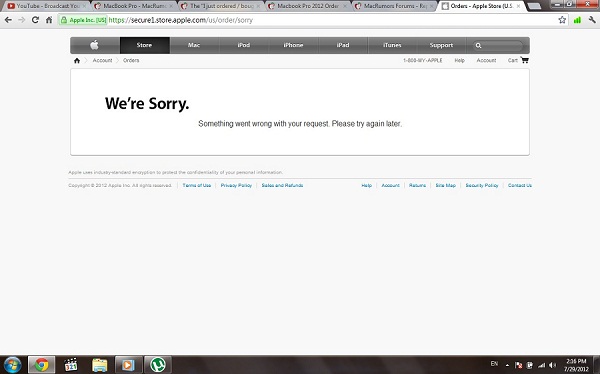Click the taskbar clock and date

[x=576, y=365]
